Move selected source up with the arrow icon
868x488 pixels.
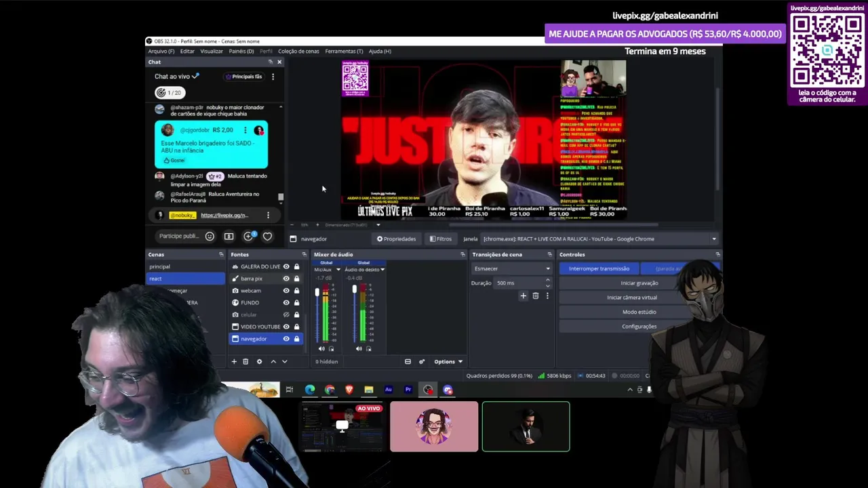pyautogui.click(x=273, y=361)
